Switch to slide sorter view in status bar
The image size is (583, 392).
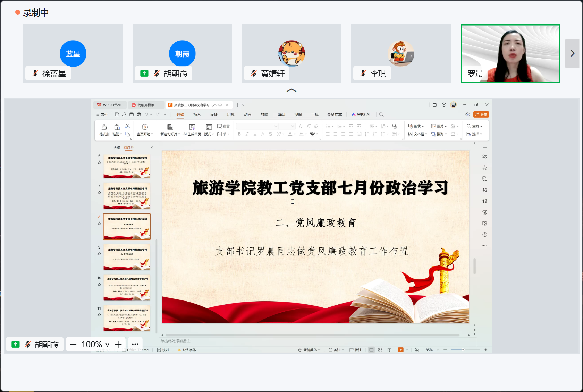click(x=380, y=350)
